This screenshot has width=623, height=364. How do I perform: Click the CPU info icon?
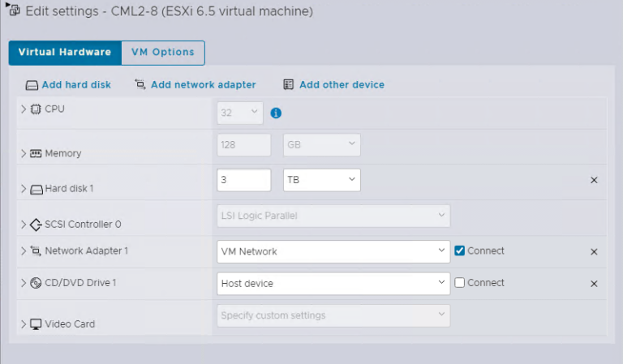276,113
